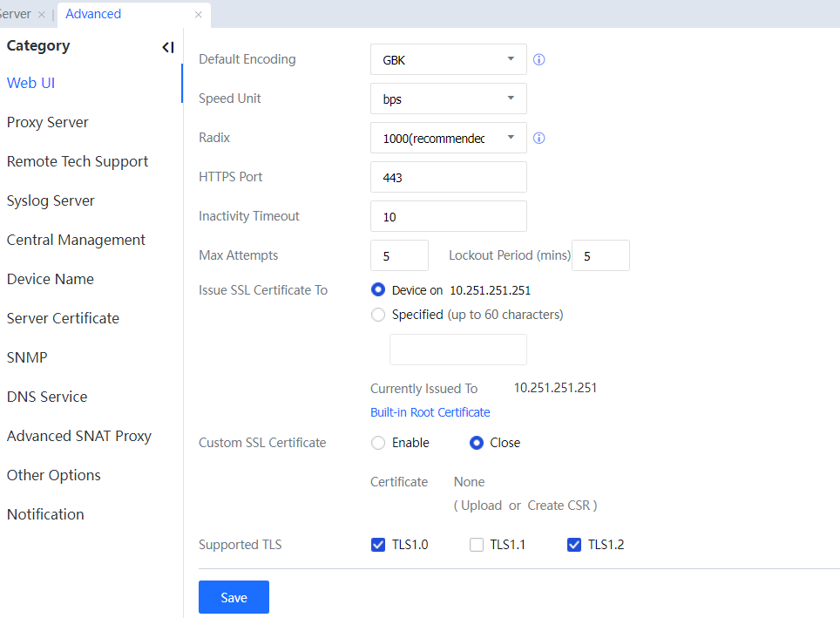Image resolution: width=840 pixels, height=618 pixels.
Task: Open Built-in Root Certificate link
Action: click(430, 412)
